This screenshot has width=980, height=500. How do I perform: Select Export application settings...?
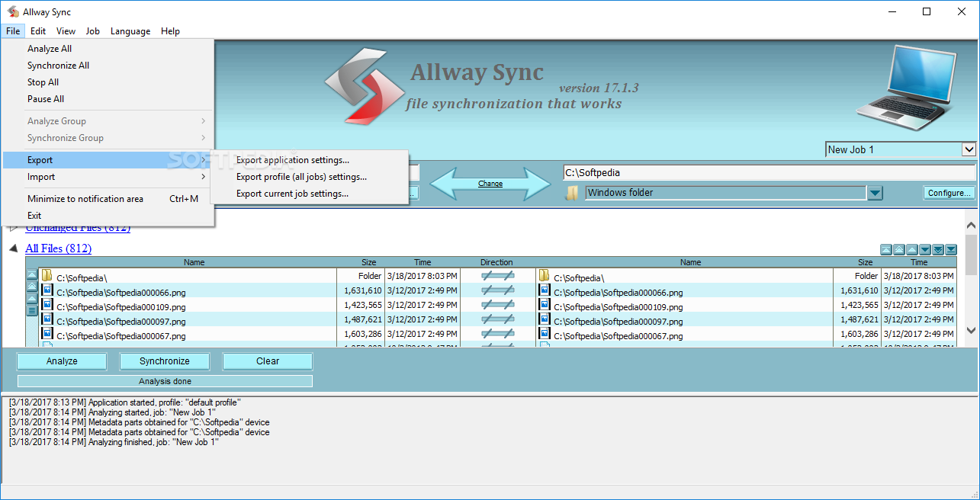(310, 160)
